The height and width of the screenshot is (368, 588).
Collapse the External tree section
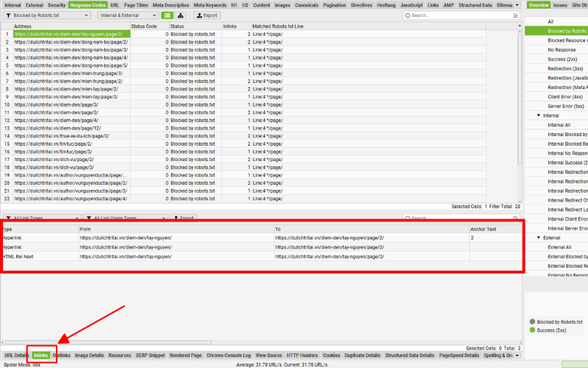click(x=539, y=238)
